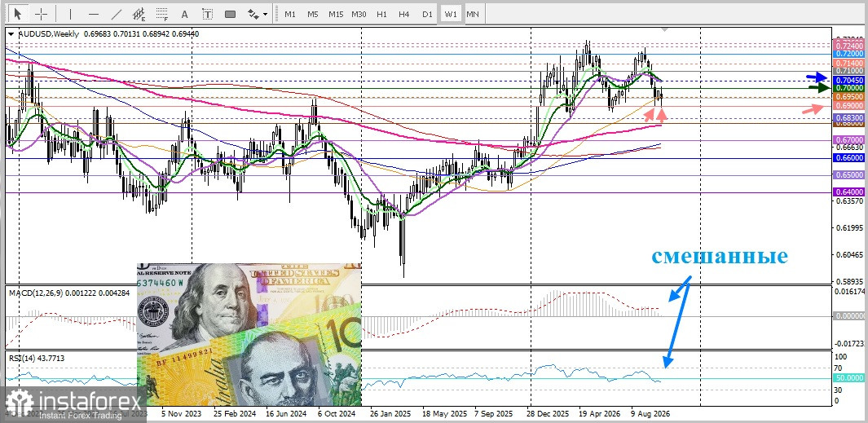
Task: Switch chart to M1 timeframe
Action: pos(290,14)
